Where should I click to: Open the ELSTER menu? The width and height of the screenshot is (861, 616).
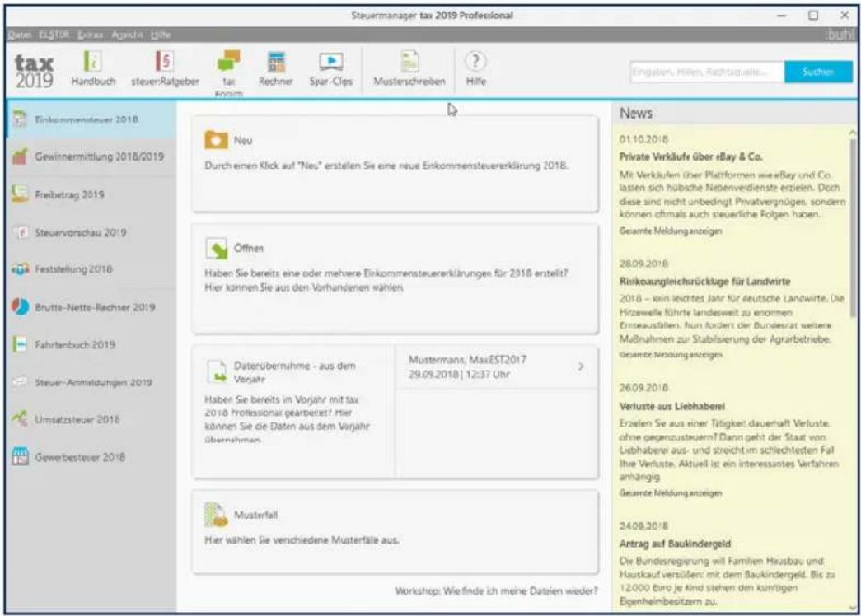pos(54,35)
